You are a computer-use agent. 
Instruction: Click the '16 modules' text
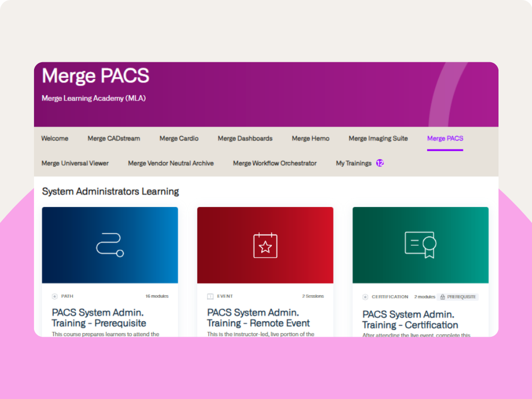point(157,296)
